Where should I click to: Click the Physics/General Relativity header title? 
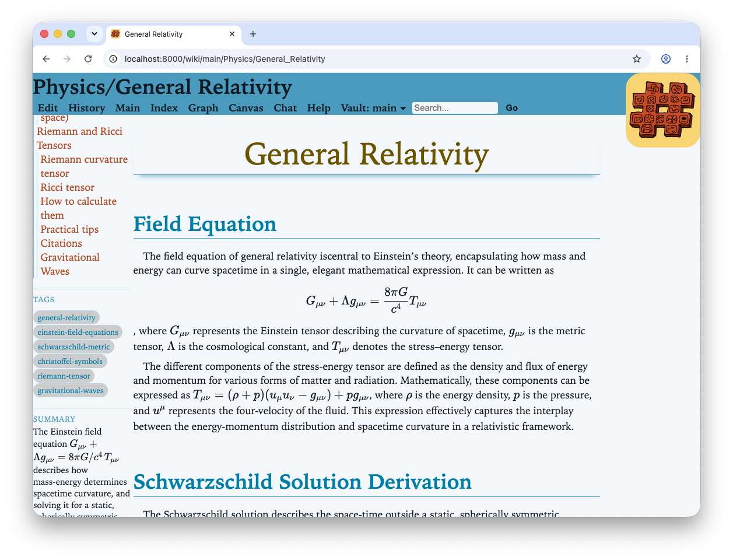163,87
